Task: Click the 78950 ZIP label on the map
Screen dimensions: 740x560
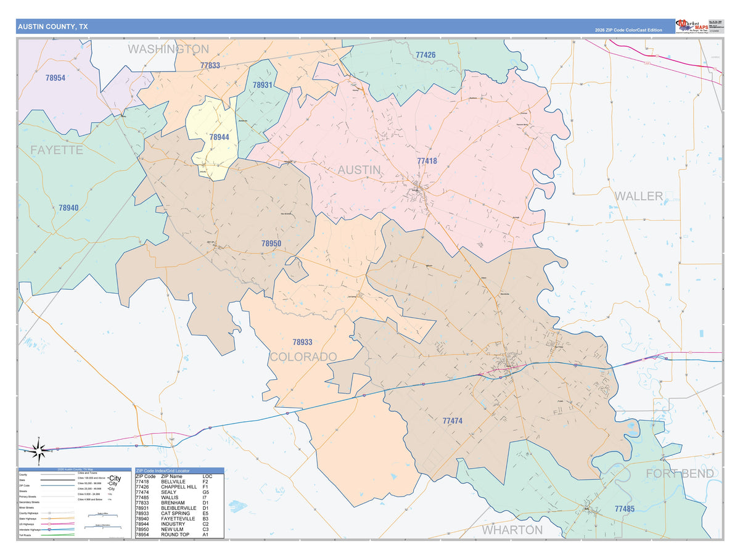Action: click(271, 244)
